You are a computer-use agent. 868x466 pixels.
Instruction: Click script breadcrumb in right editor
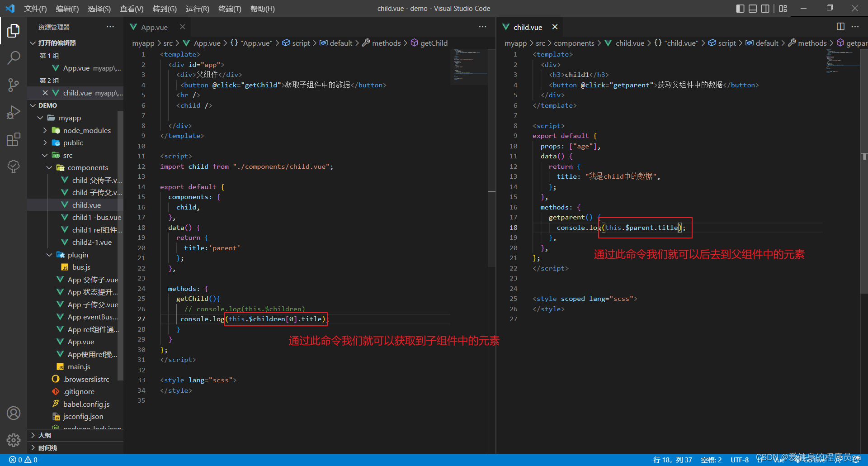pos(722,43)
